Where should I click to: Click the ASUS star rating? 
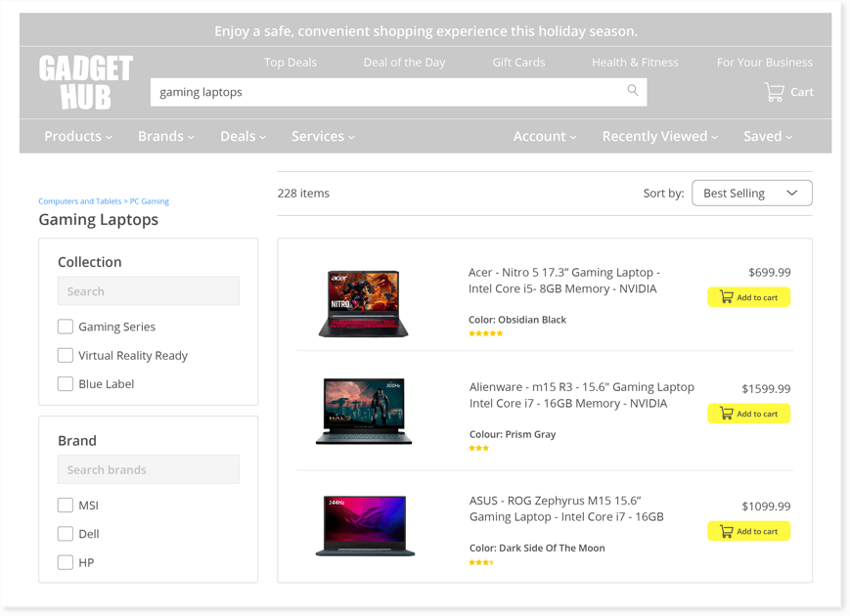click(481, 563)
